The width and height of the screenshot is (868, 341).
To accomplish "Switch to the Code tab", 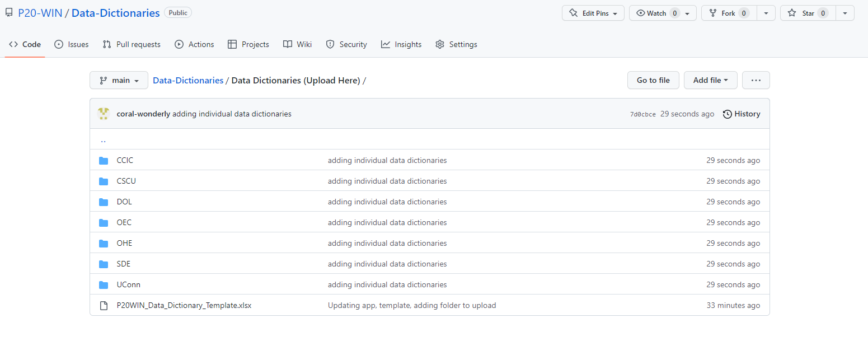I will coord(25,44).
